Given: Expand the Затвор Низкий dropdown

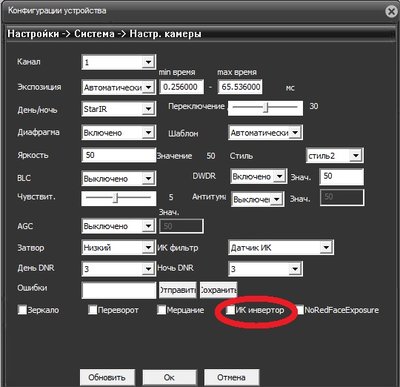Looking at the screenshot, I should coord(118,247).
